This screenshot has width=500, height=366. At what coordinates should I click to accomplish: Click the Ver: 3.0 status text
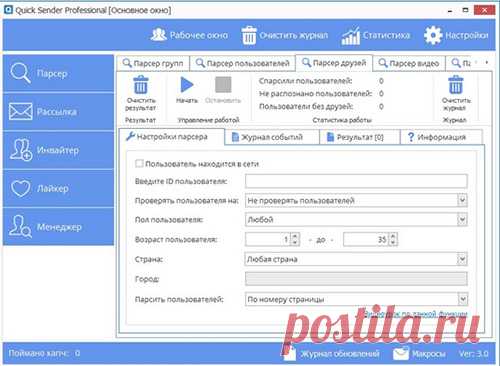point(473,354)
